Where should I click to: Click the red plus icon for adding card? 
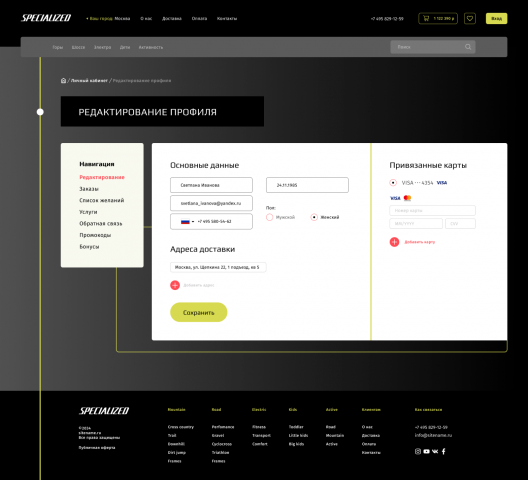[394, 242]
